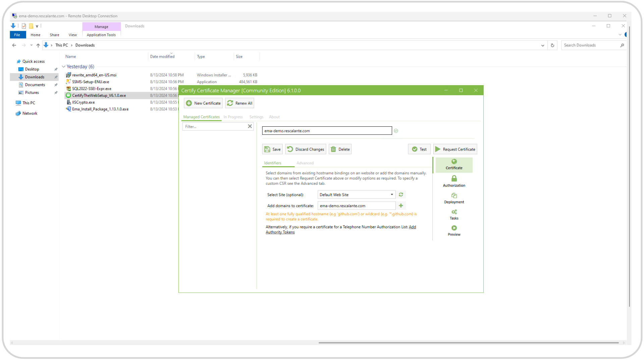
Task: Save the certificate settings
Action: (x=272, y=149)
